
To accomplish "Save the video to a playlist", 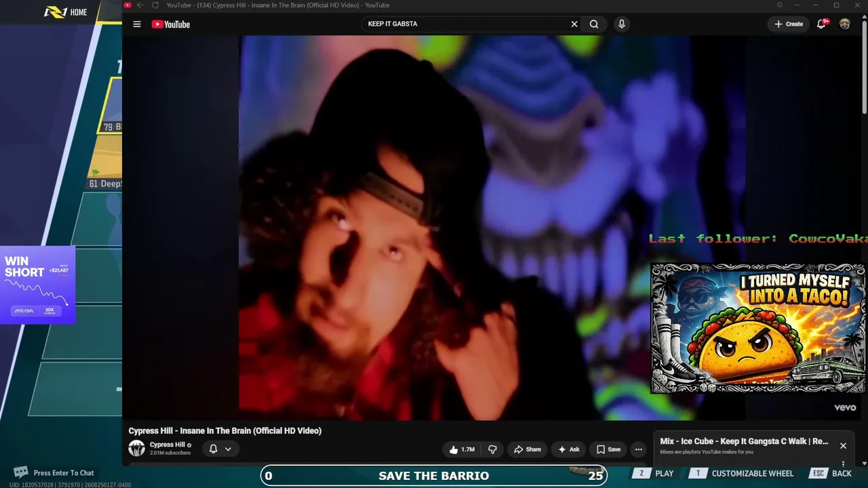I will pyautogui.click(x=608, y=449).
